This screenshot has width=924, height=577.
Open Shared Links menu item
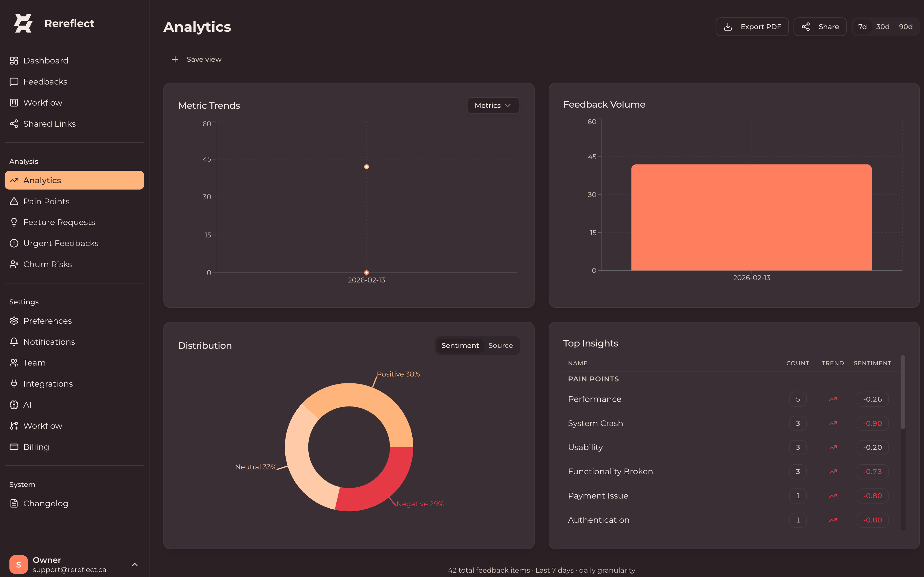tap(49, 124)
